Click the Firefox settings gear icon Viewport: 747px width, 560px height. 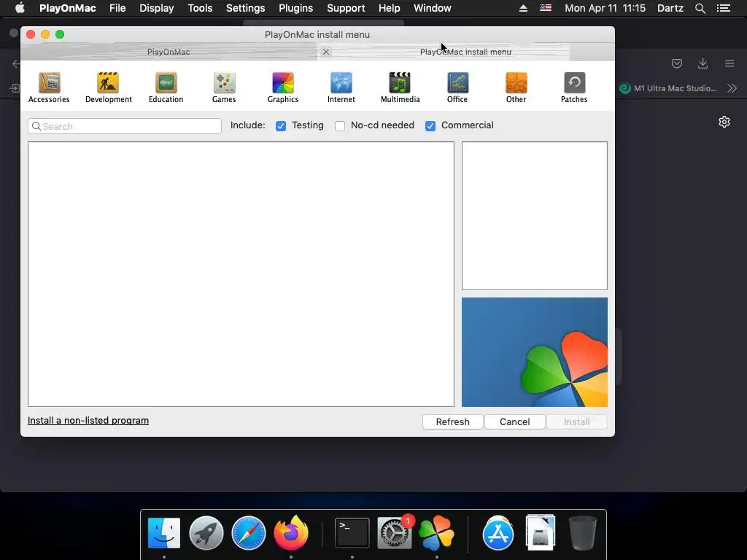coord(724,122)
